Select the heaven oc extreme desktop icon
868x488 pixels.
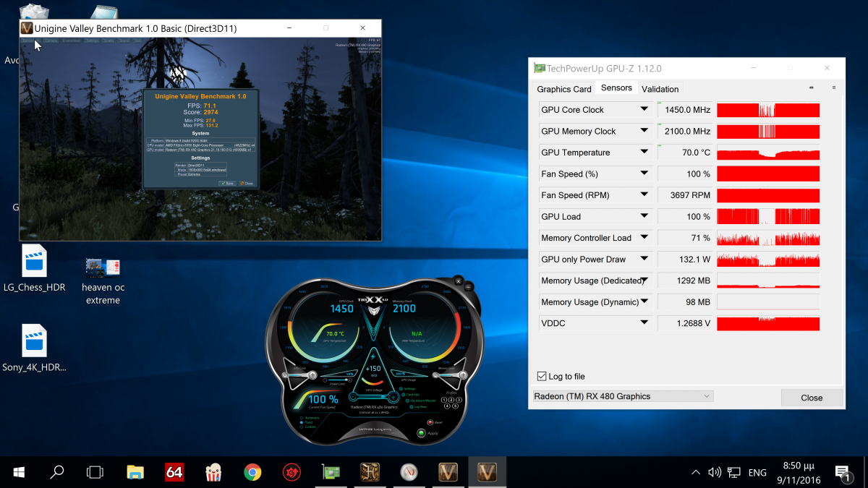pos(103,281)
